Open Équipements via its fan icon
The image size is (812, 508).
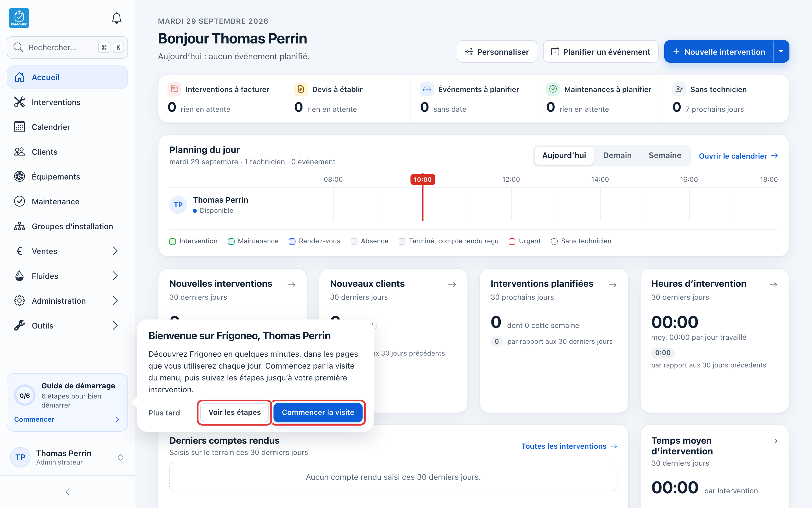[19, 177]
